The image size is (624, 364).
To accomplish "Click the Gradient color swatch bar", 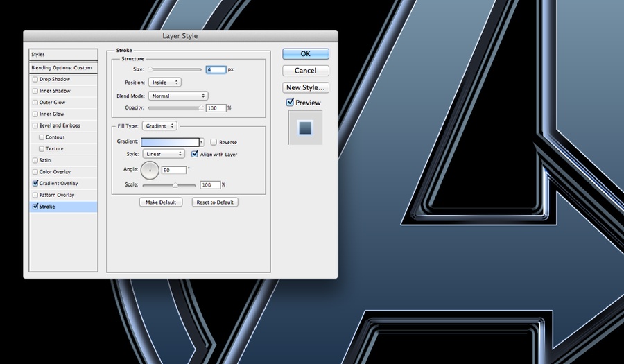I will [x=171, y=142].
